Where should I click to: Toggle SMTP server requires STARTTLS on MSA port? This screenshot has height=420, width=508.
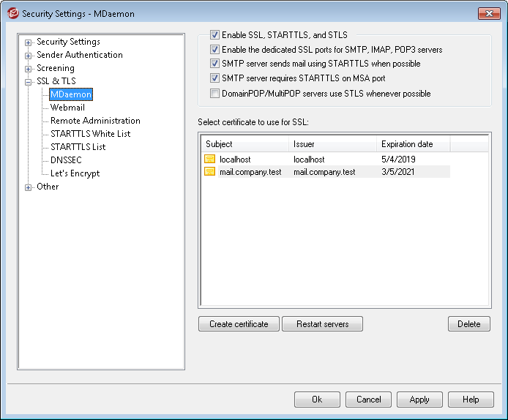[x=214, y=78]
